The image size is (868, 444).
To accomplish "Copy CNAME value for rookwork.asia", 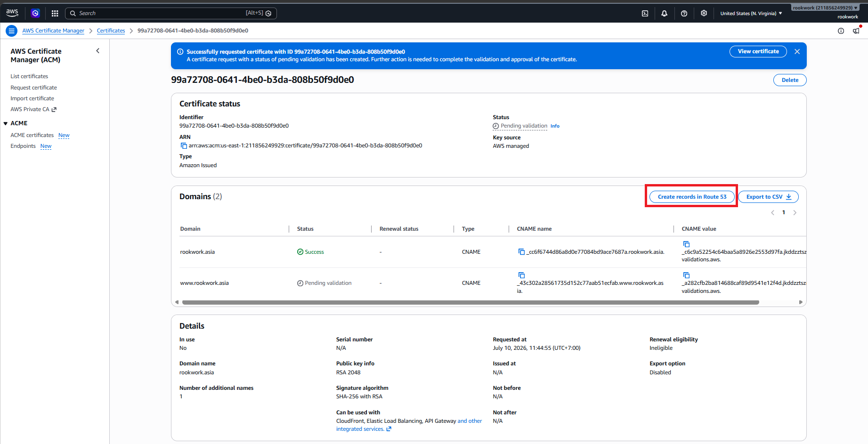I will coord(686,244).
